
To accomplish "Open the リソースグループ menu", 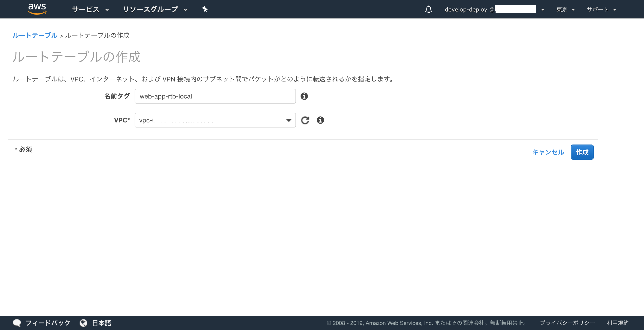I will click(155, 9).
